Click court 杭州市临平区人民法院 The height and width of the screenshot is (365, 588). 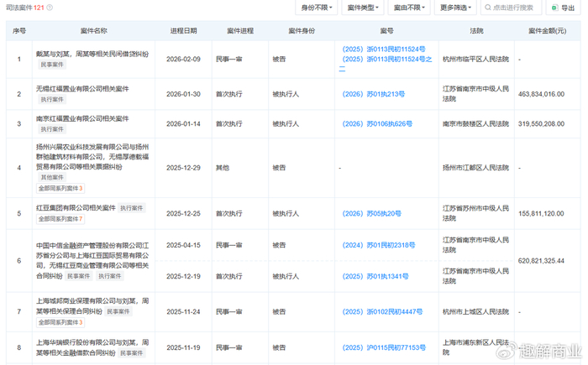click(x=476, y=60)
